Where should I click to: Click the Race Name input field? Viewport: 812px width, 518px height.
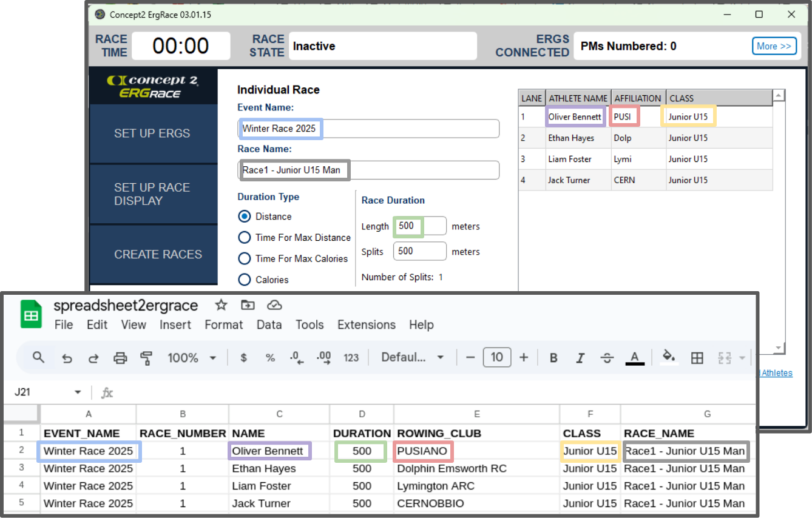pos(368,170)
